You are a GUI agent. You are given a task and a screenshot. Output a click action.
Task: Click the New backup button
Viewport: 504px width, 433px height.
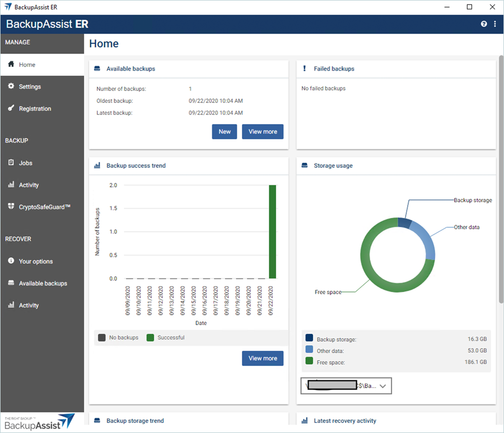(x=225, y=131)
